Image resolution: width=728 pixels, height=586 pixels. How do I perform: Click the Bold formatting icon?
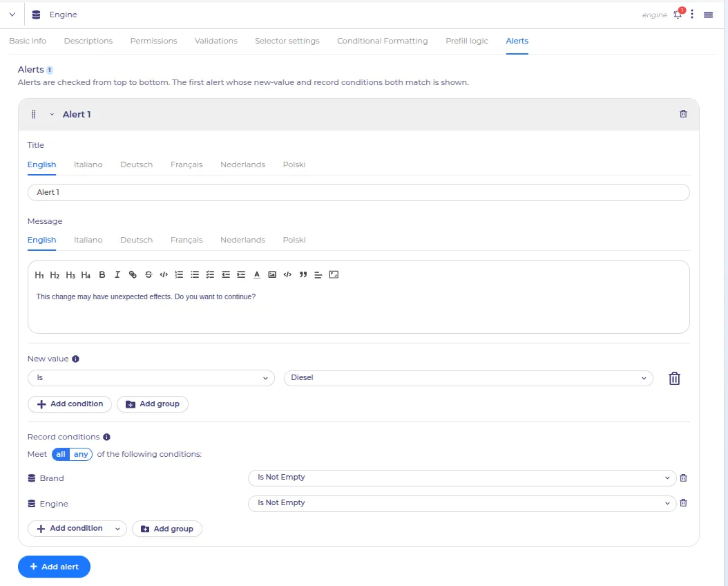(x=102, y=275)
